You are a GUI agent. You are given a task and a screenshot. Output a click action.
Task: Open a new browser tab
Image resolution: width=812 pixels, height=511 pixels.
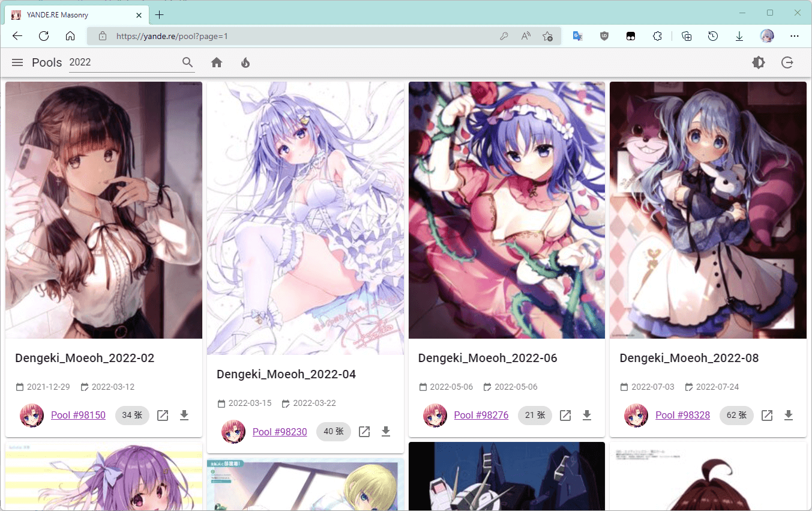click(159, 15)
